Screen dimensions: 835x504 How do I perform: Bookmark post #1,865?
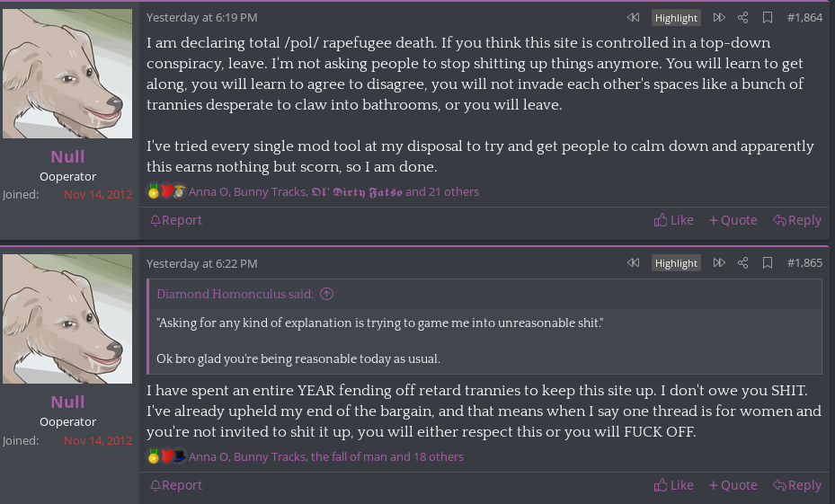point(768,263)
